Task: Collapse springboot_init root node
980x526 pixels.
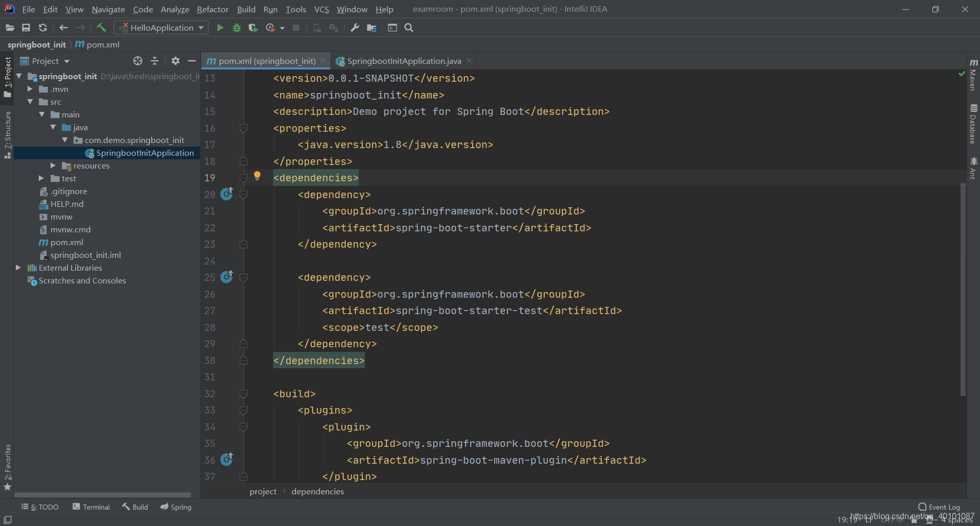Action: (x=19, y=76)
